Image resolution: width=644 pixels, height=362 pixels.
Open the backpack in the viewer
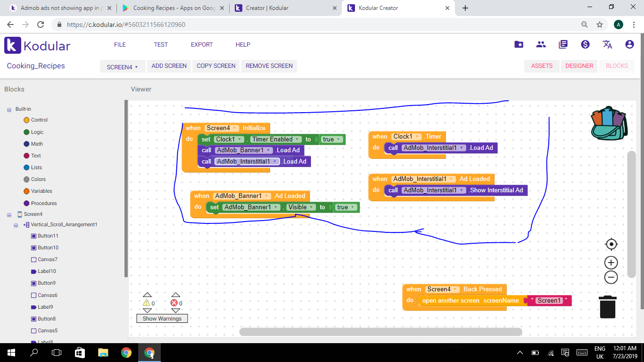[609, 123]
